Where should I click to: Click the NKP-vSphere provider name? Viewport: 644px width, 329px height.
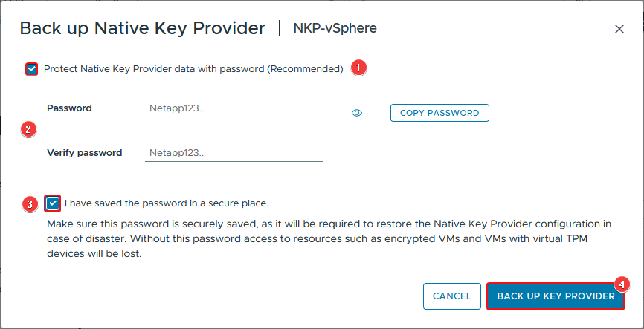pyautogui.click(x=335, y=28)
